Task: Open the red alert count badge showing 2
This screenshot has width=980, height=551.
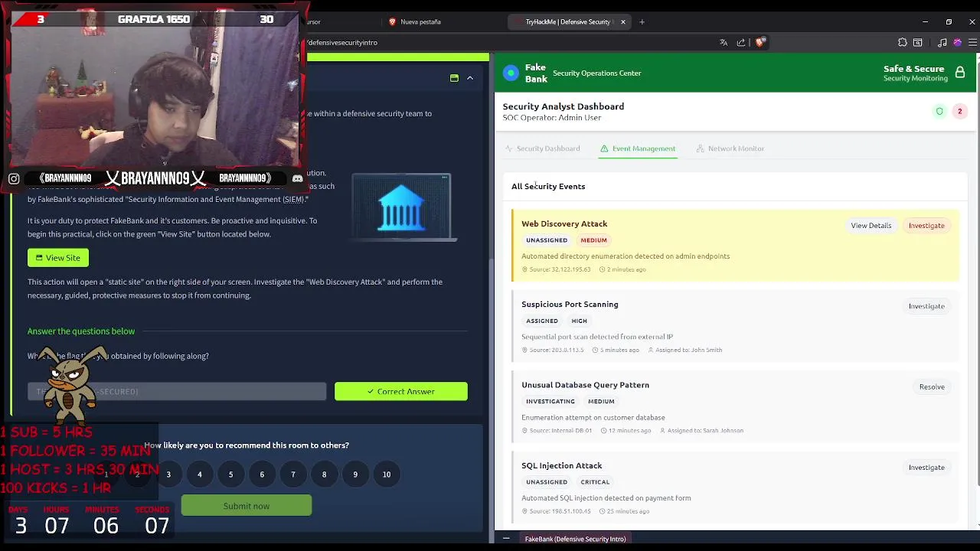Action: [x=959, y=111]
